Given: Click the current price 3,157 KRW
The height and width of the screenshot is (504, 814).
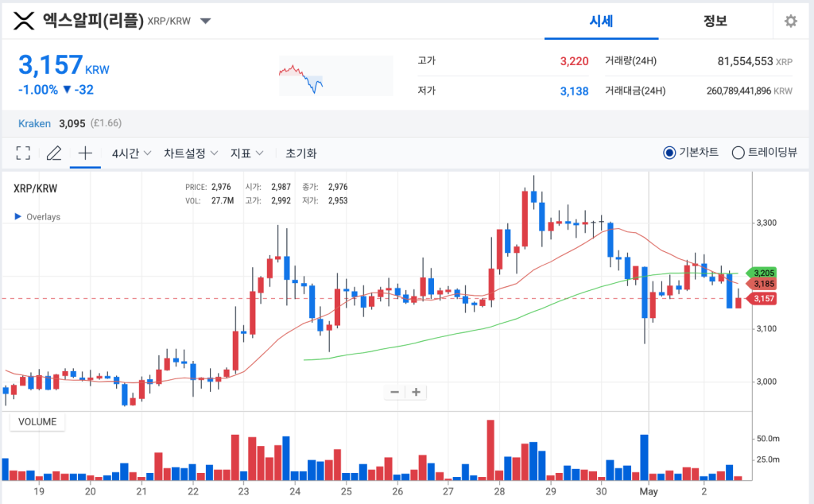Looking at the screenshot, I should (x=64, y=65).
